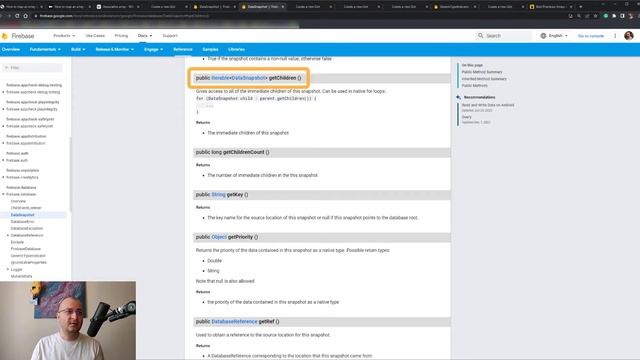Click the presenter webcam overlay
Image resolution: width=640 pixels, height=360 pixels.
(68, 320)
